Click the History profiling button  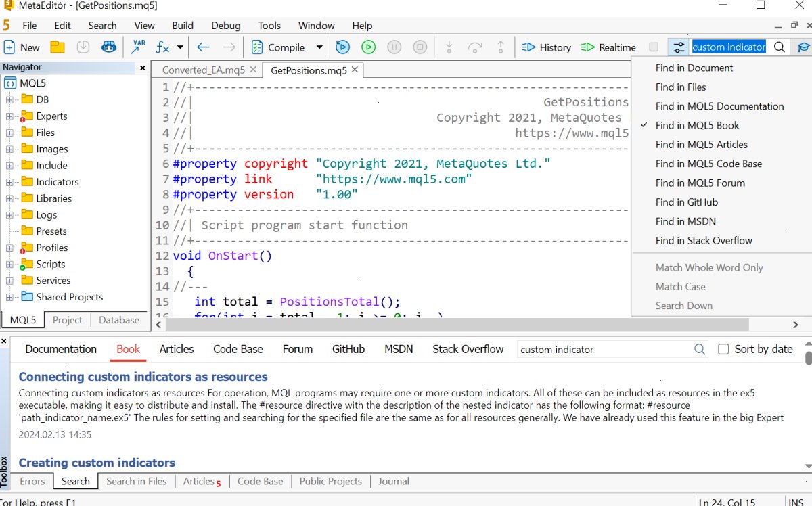547,47
